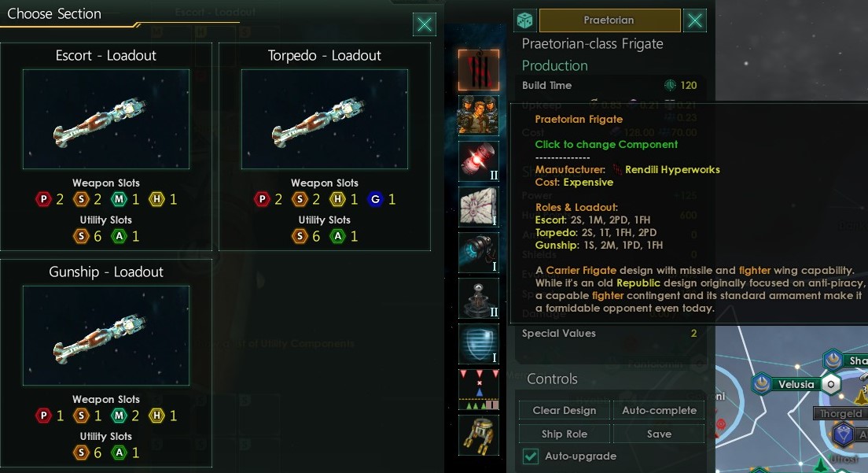Screen dimensions: 868x473
Task: Click the randomize dice icon beside Praetorian name
Action: (x=524, y=20)
